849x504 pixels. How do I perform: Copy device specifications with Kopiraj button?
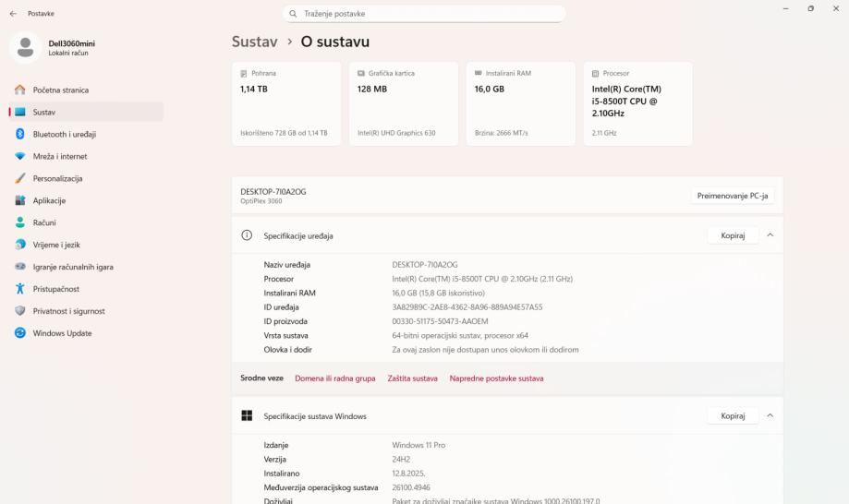pos(733,235)
